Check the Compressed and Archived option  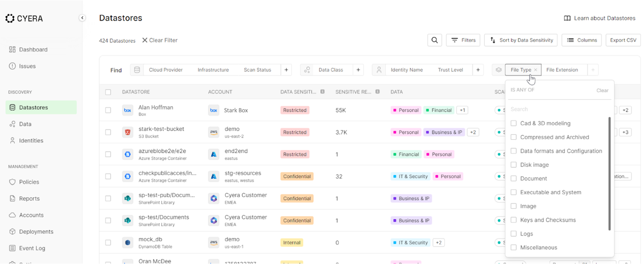pos(514,137)
